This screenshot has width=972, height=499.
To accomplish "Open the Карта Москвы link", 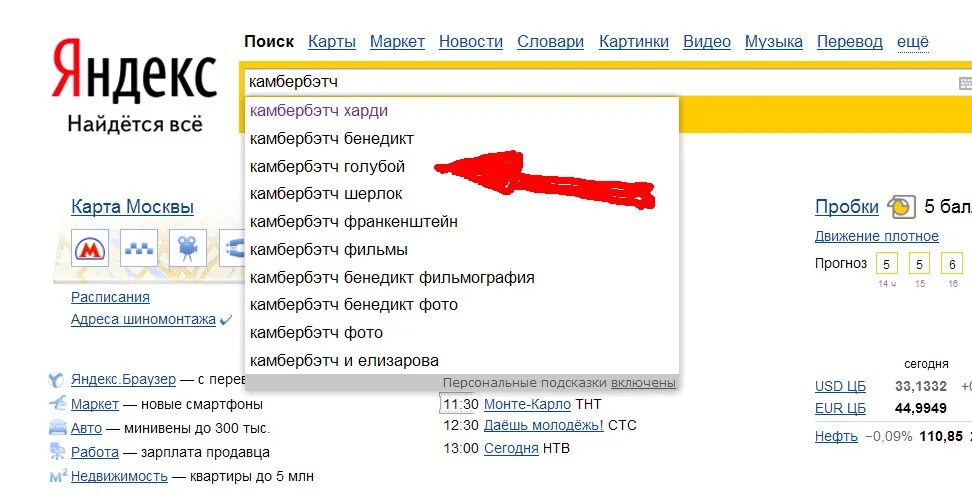I will [133, 206].
